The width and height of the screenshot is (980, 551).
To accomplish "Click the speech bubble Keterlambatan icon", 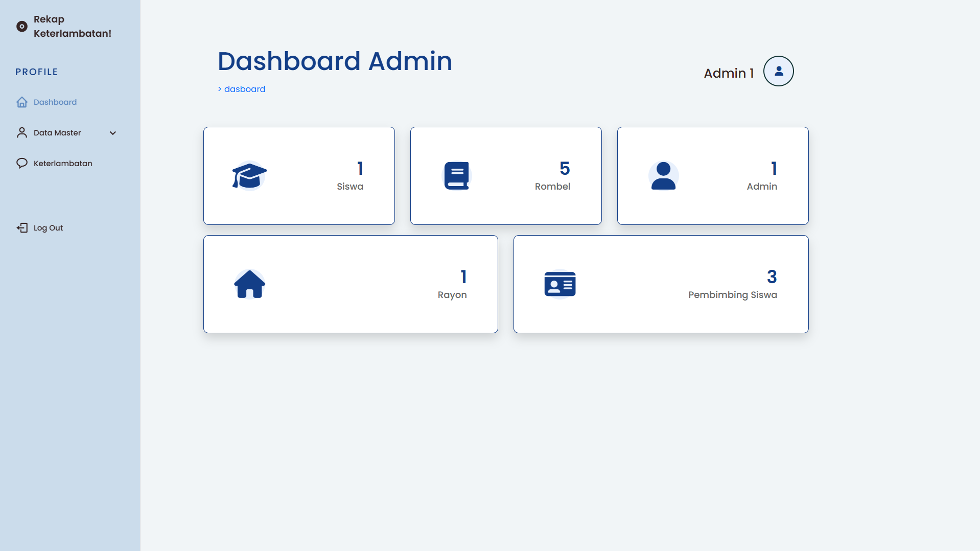I will [x=22, y=164].
